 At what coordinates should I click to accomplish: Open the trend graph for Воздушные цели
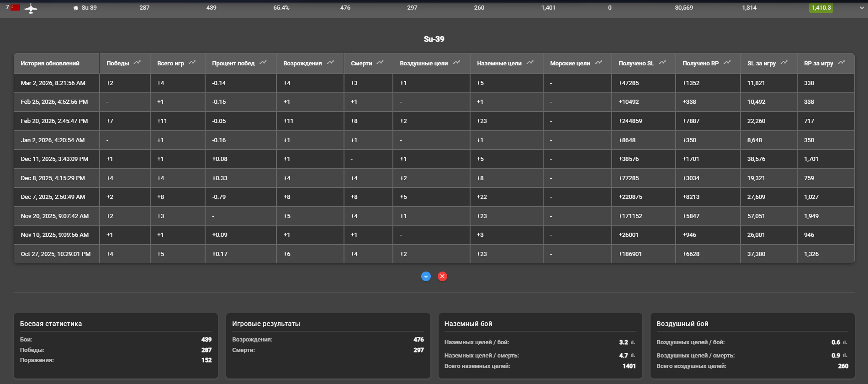point(456,63)
